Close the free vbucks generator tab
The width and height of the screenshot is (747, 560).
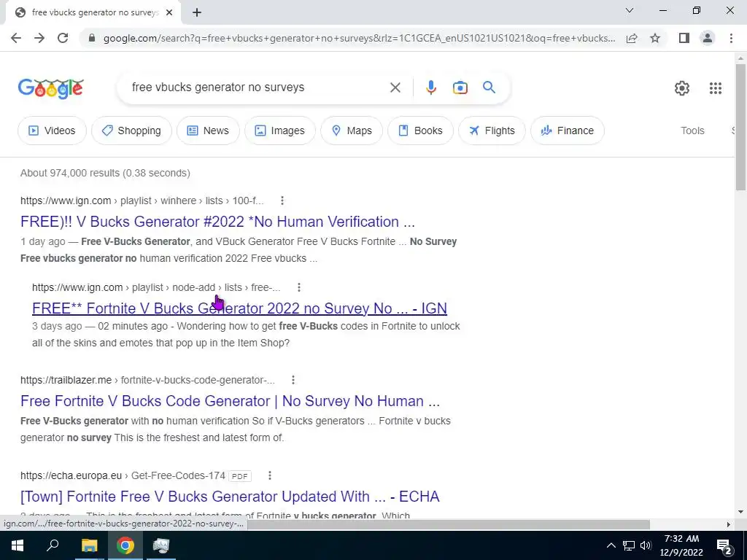point(169,12)
